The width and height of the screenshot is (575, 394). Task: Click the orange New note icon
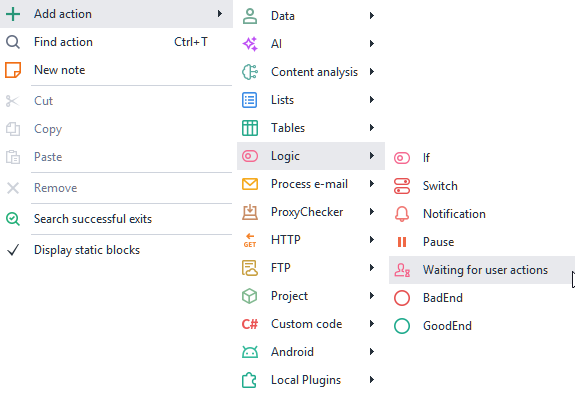click(x=13, y=70)
